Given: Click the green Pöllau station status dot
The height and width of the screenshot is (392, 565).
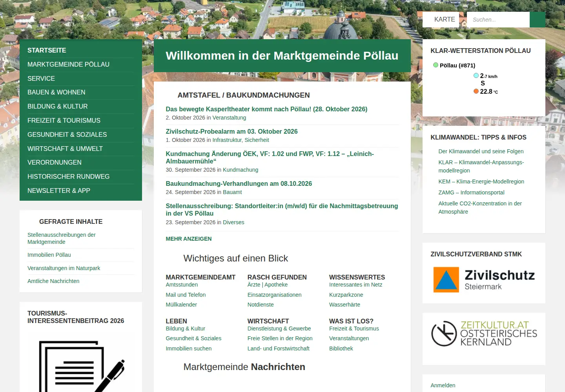Looking at the screenshot, I should click(x=436, y=65).
